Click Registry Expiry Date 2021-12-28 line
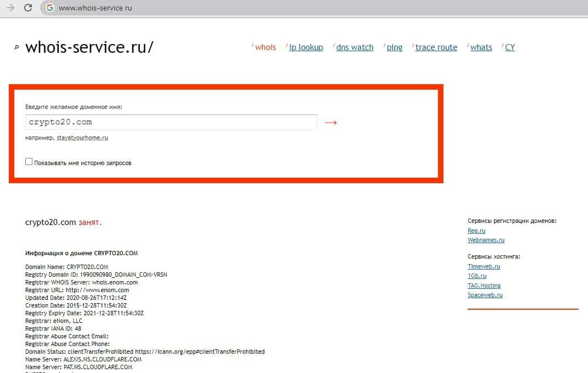588x373 pixels. (x=85, y=313)
